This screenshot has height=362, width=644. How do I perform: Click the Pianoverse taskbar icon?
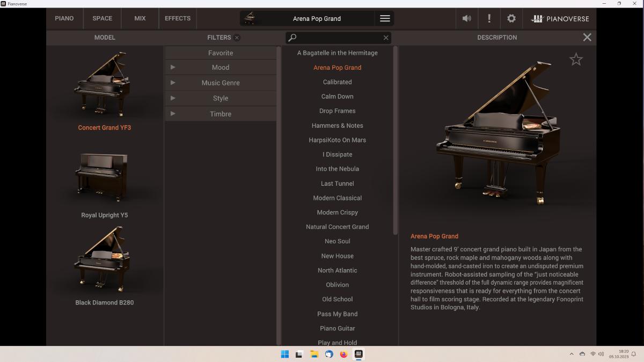coord(358,354)
